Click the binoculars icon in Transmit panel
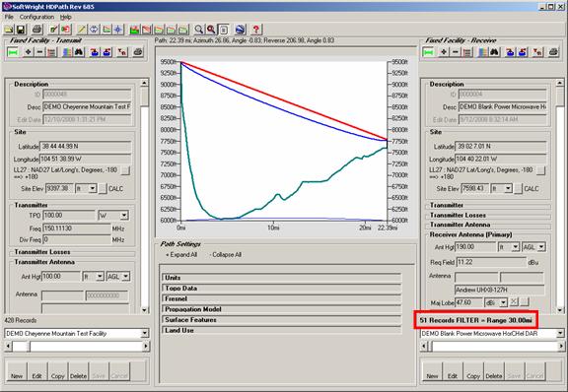Screen dimensions: 568x392 pos(79,52)
